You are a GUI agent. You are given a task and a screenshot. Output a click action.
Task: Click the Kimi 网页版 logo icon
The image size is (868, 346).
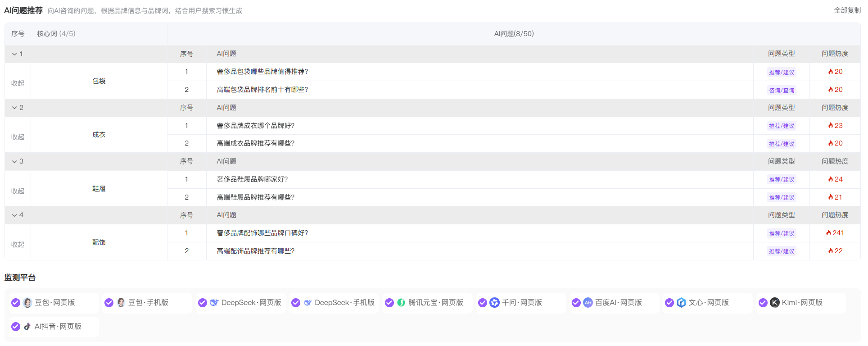(774, 303)
